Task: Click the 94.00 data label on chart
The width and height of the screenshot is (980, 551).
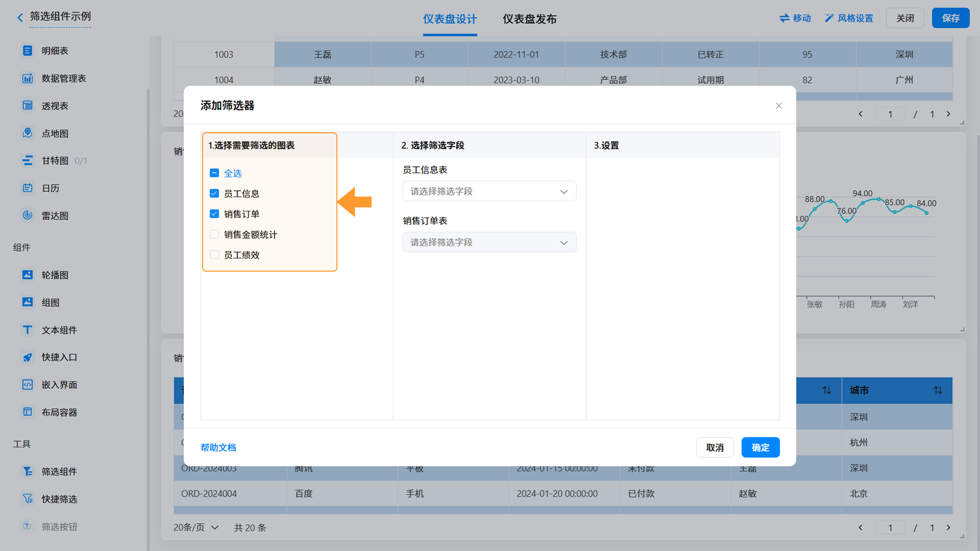Action: (862, 193)
